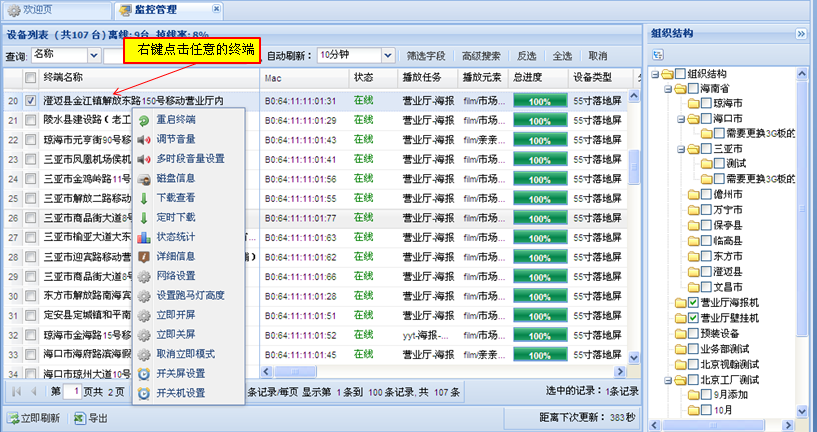Uncheck 营业厅海报机 in the organization tree
The width and height of the screenshot is (817, 432).
(x=693, y=302)
